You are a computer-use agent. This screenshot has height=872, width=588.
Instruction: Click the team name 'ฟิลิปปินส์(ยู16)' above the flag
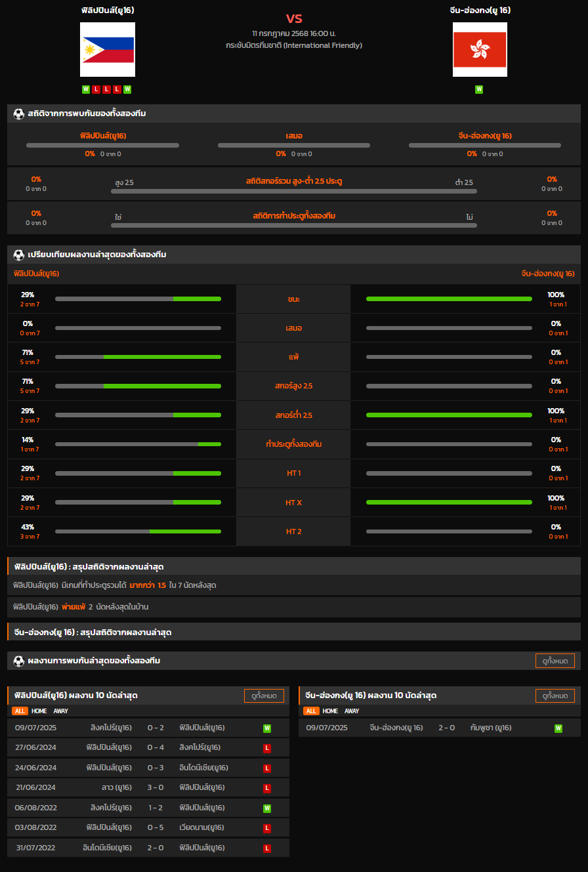click(x=108, y=10)
